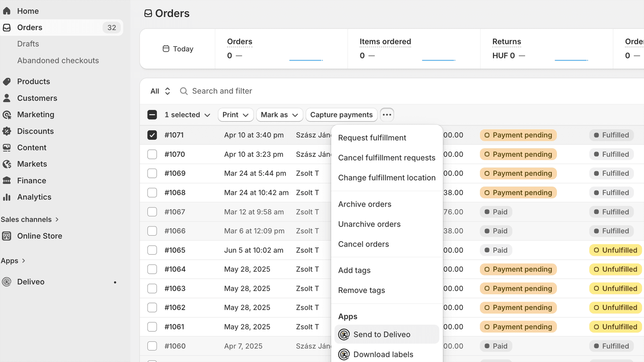Click the Unfulfilled badge on order #1065

point(615,250)
